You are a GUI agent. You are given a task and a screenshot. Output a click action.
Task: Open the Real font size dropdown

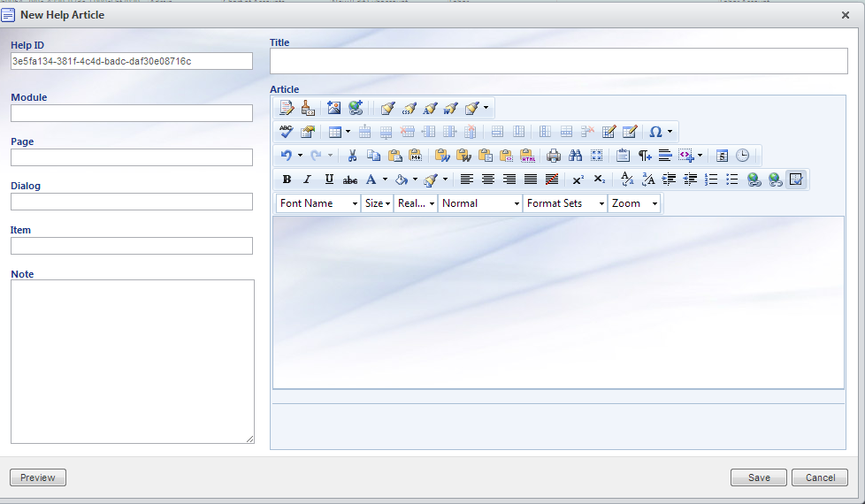point(416,203)
